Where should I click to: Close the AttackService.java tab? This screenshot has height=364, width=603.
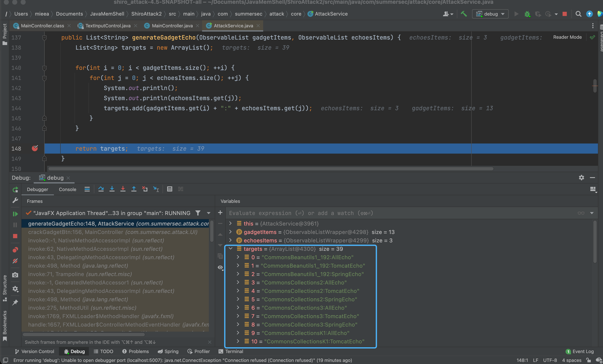pyautogui.click(x=258, y=26)
